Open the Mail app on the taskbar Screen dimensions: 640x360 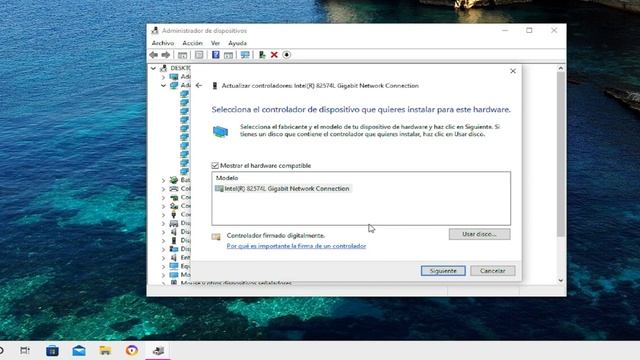click(x=79, y=351)
